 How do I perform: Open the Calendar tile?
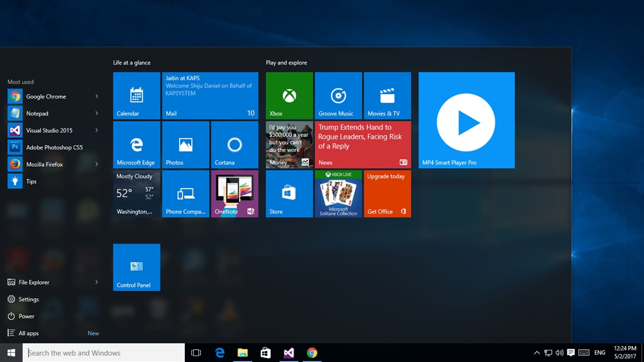coord(137,96)
